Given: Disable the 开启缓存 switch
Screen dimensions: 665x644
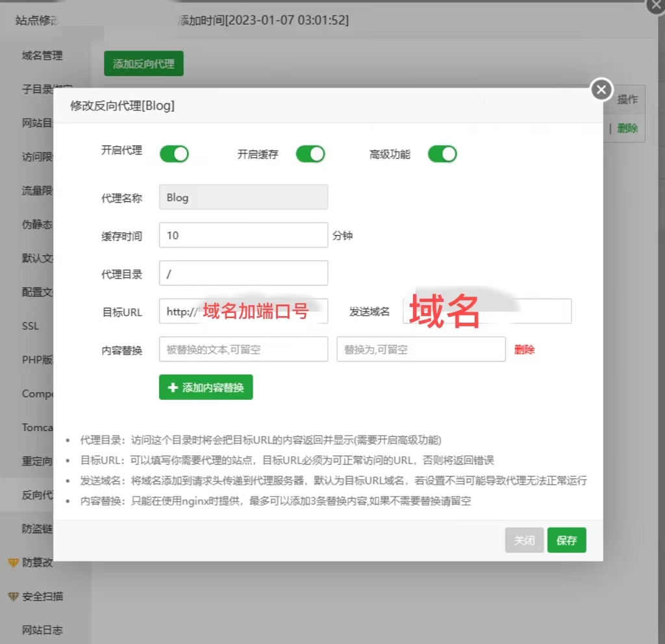Looking at the screenshot, I should point(310,154).
